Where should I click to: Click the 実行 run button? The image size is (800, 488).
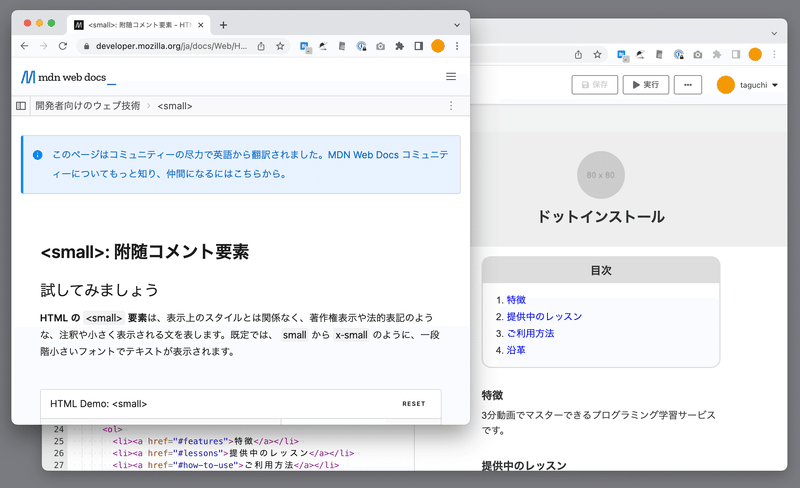646,85
